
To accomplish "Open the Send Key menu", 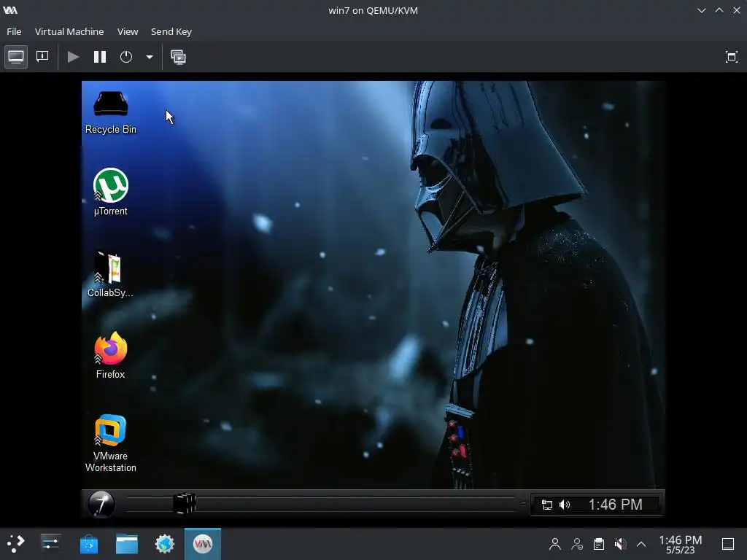I will 171,31.
